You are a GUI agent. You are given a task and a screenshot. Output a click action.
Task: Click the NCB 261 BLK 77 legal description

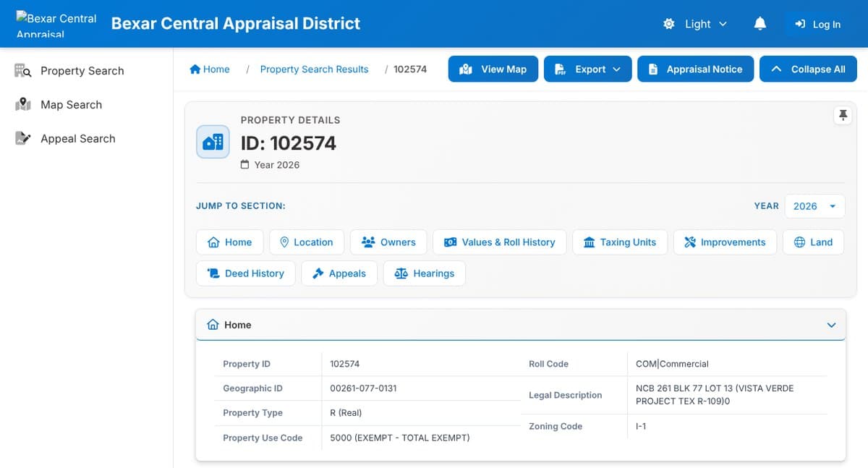[x=715, y=395]
